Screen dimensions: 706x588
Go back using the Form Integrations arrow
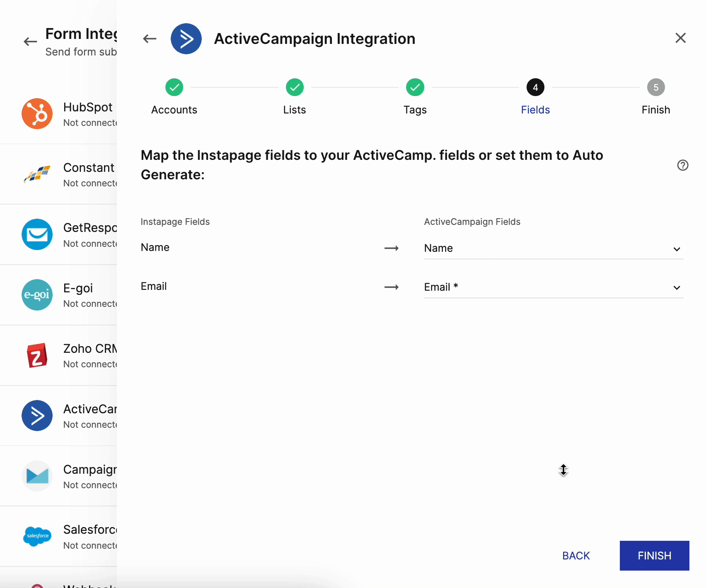(30, 41)
